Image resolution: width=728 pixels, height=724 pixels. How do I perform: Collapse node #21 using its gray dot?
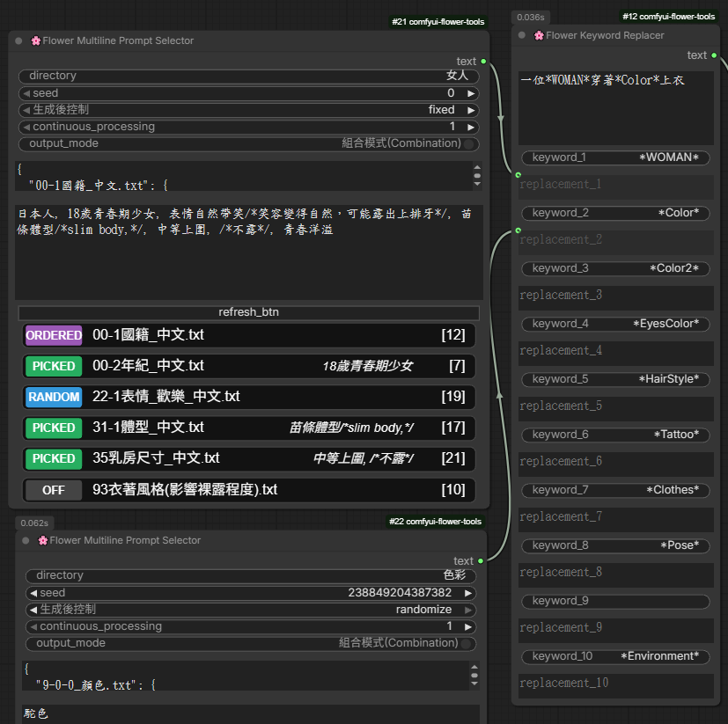[x=18, y=40]
